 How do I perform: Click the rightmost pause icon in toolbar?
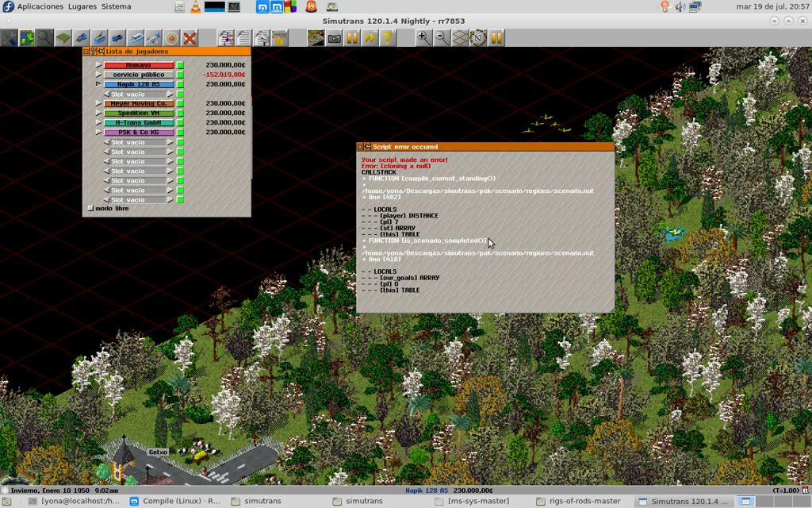tap(496, 38)
